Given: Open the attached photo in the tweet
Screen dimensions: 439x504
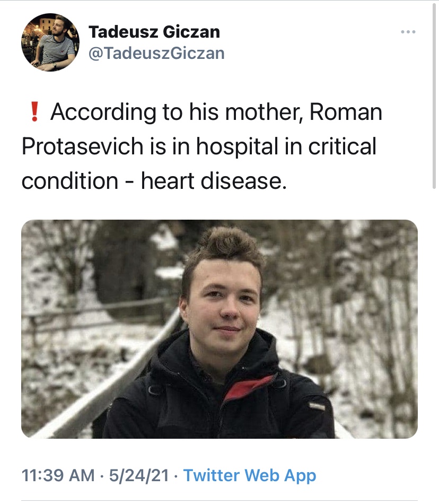Looking at the screenshot, I should [x=219, y=329].
